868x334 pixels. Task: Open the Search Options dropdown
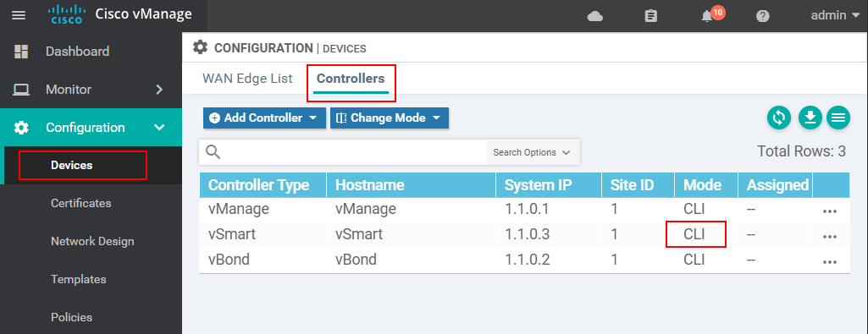coord(533,152)
